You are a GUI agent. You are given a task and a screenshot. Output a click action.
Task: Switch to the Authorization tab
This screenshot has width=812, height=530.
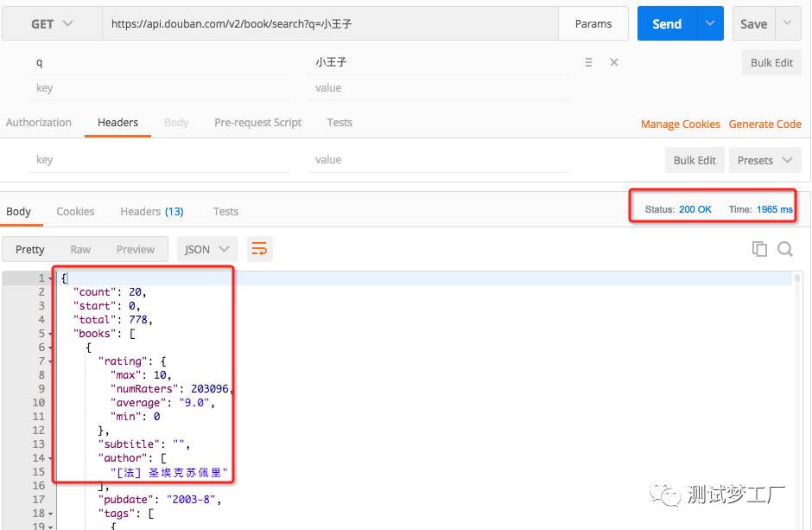[39, 123]
